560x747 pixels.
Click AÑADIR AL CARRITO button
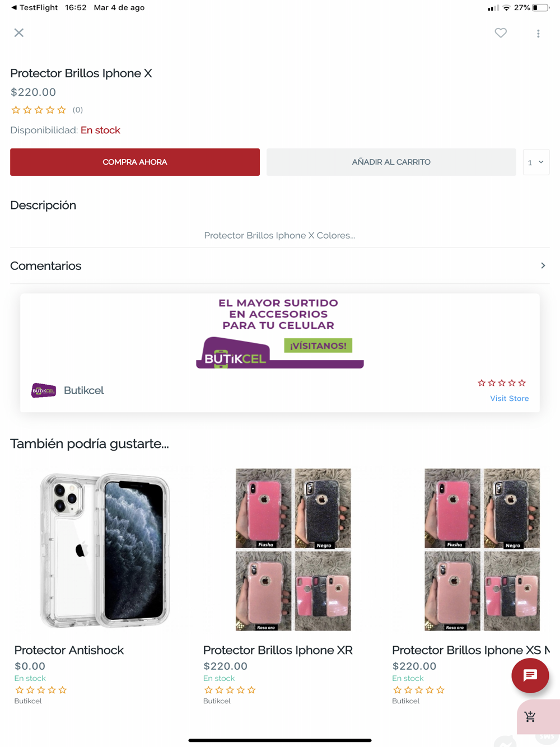click(x=391, y=162)
